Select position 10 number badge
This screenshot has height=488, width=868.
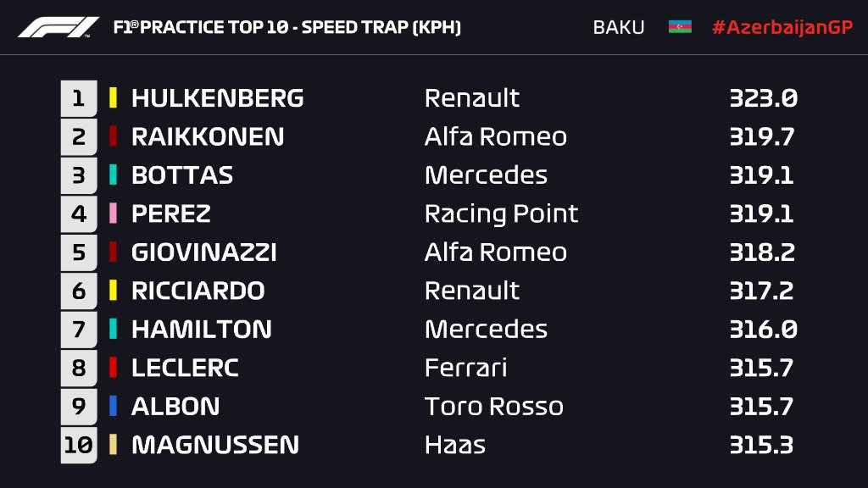point(79,445)
